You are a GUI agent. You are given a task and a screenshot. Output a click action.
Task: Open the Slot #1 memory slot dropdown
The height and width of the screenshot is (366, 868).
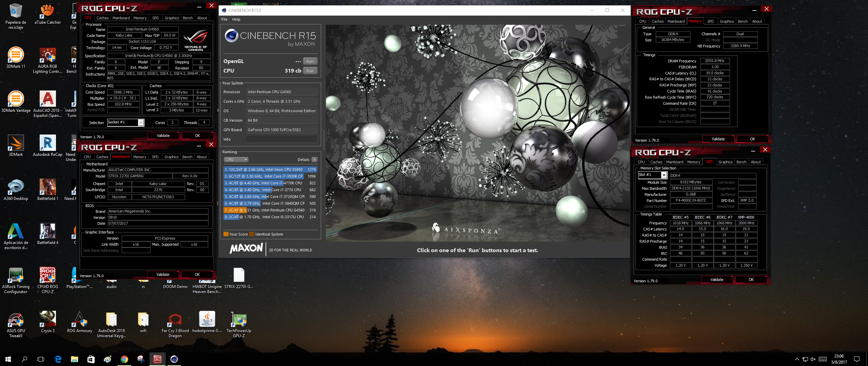click(653, 175)
